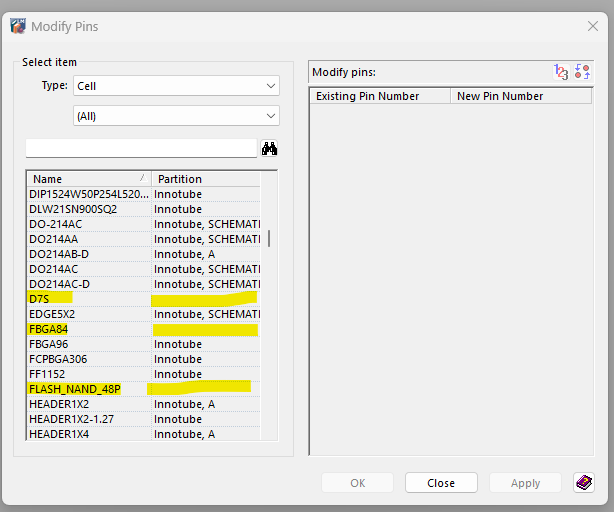Screen dimensions: 614x512
Task: Click in the cell search text field
Action: pos(141,148)
